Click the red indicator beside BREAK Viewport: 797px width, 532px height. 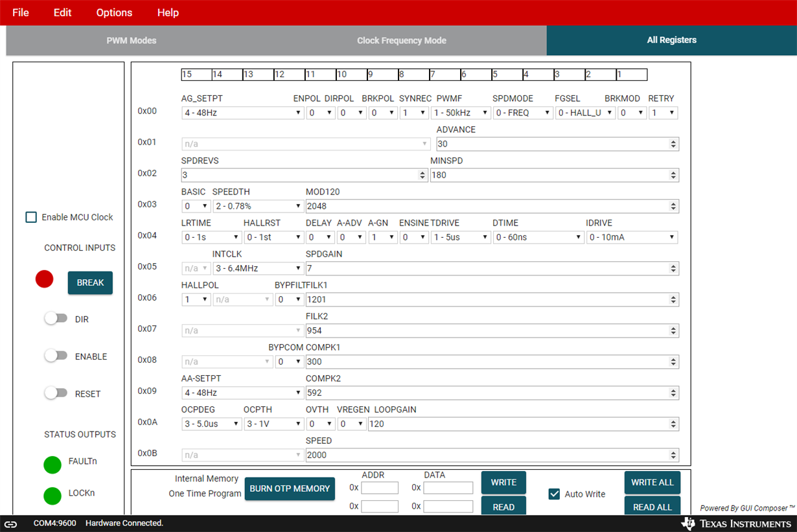click(44, 279)
